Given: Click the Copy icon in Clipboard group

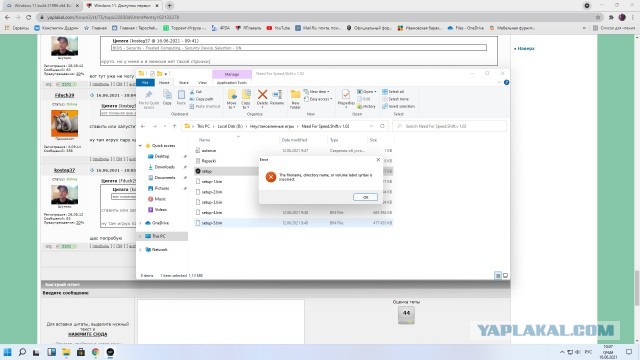Looking at the screenshot, I should point(167,95).
